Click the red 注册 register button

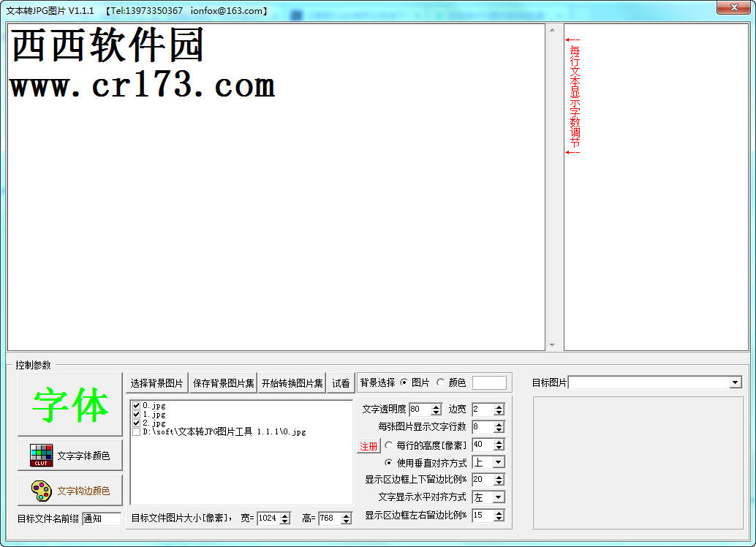(x=368, y=446)
